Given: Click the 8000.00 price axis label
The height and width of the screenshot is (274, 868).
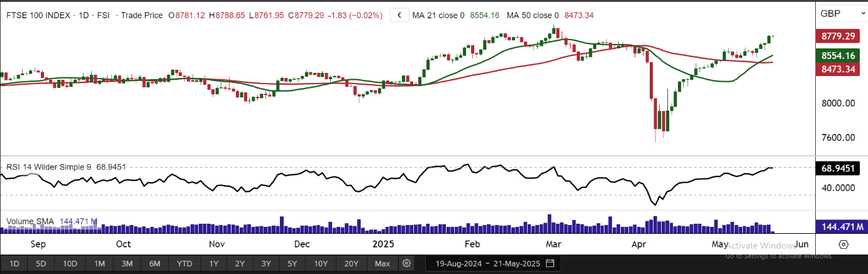Looking at the screenshot, I should pos(838,104).
